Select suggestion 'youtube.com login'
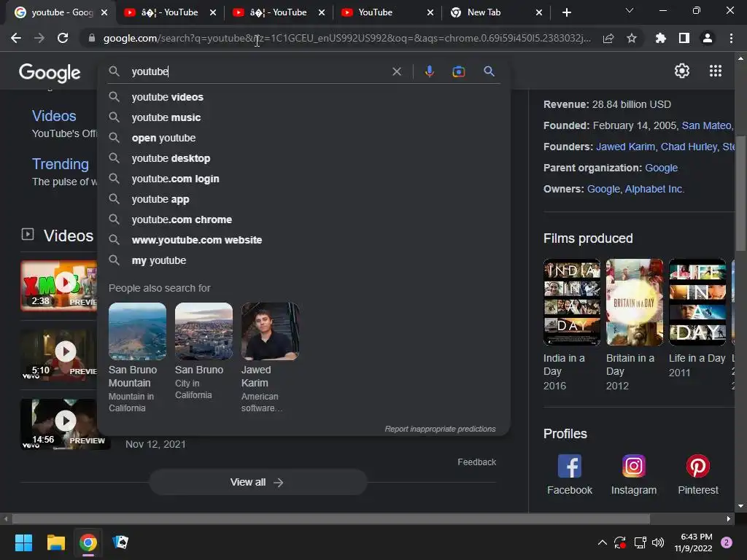 click(304, 179)
